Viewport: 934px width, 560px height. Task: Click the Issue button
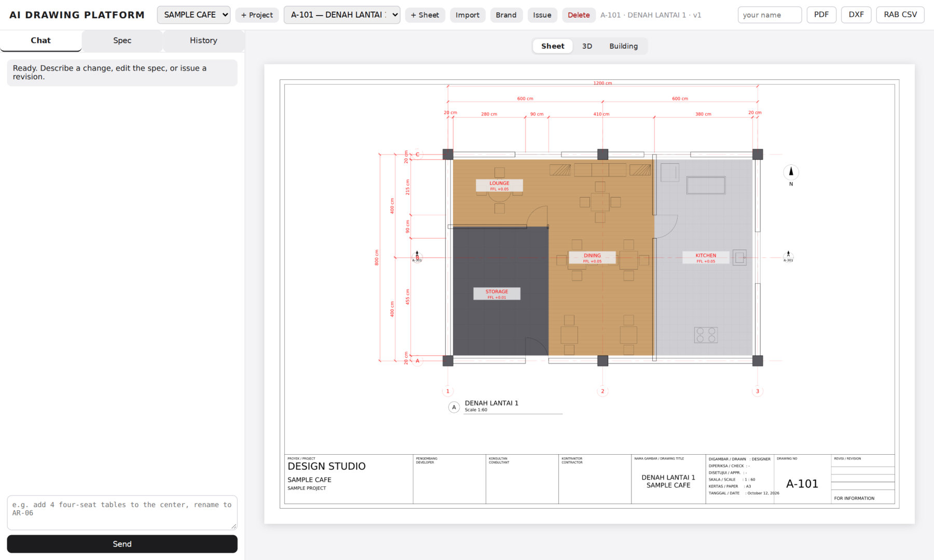tap(542, 15)
